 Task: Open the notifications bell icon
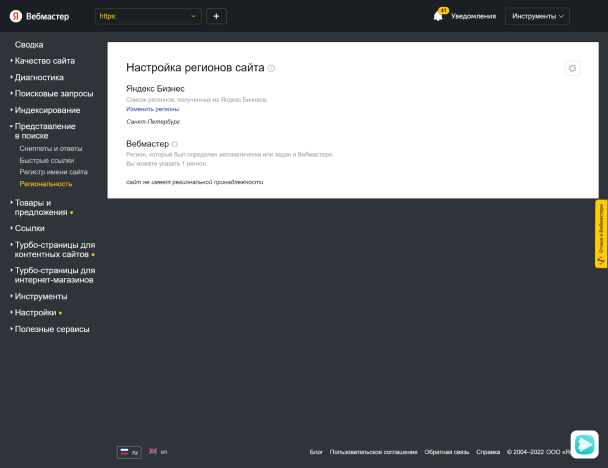coord(438,16)
